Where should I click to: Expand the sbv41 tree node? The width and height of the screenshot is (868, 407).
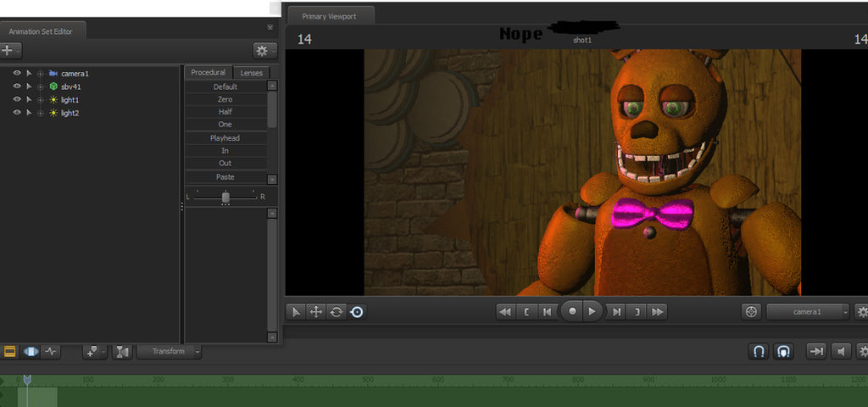pyautogui.click(x=41, y=87)
